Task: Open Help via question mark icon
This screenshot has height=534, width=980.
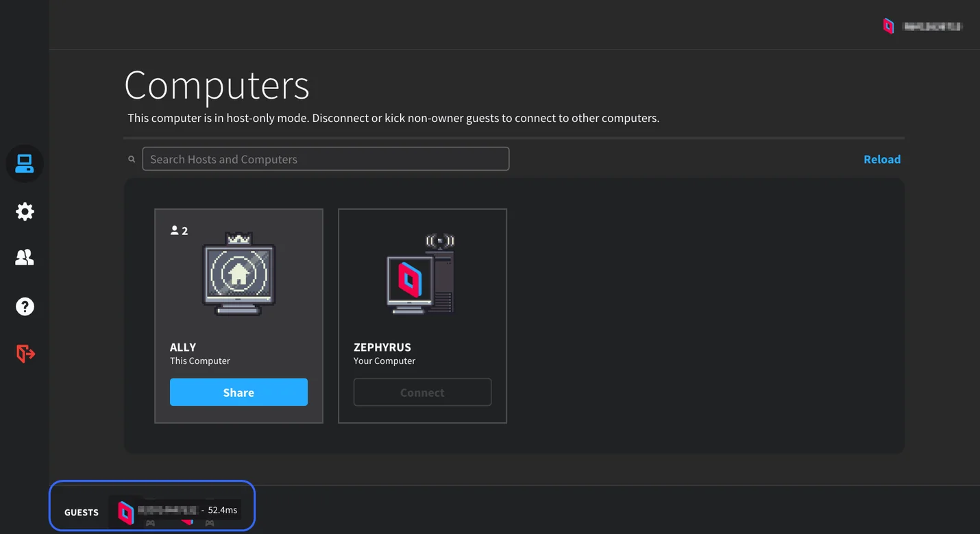Action: (25, 306)
